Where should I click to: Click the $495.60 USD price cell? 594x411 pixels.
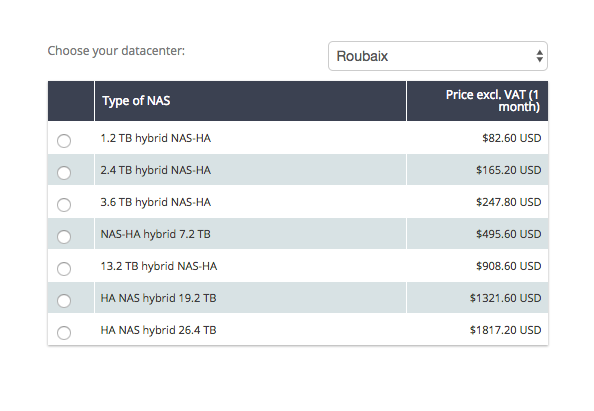[x=508, y=234]
